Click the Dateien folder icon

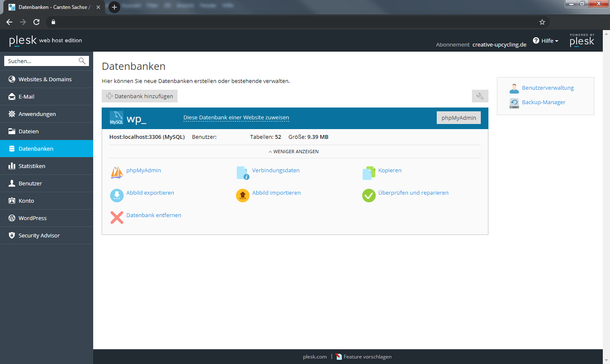pyautogui.click(x=12, y=131)
